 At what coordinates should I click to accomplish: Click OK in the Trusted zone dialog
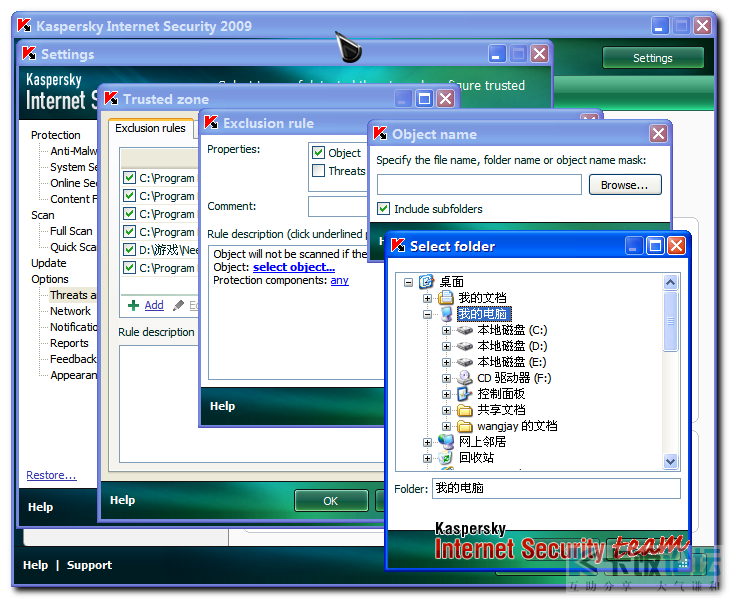[x=331, y=501]
